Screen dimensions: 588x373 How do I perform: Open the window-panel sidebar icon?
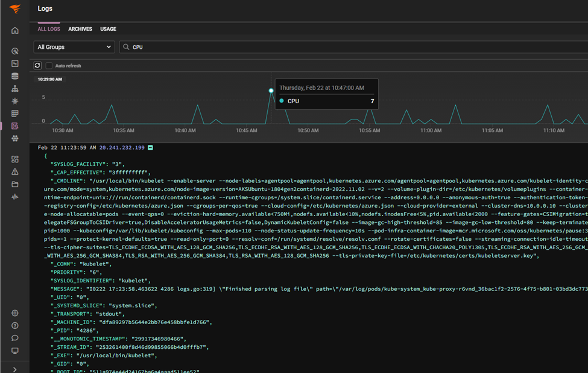point(15,63)
